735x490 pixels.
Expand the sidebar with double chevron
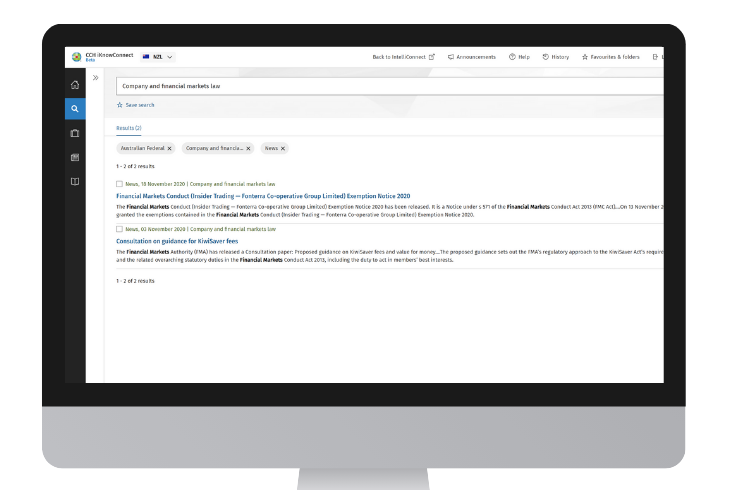coord(95,77)
